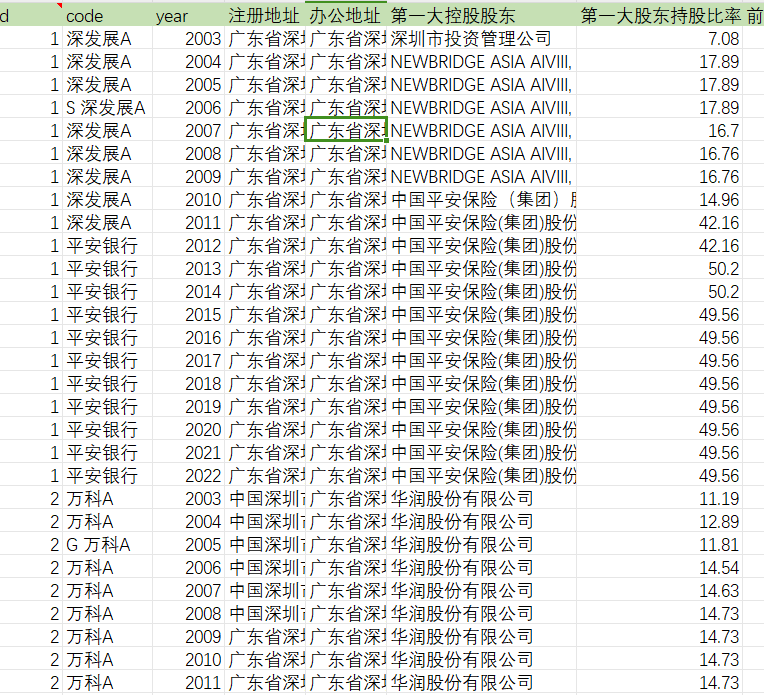
Task: Select the 第一大控股股东 header cell
Action: (x=481, y=16)
